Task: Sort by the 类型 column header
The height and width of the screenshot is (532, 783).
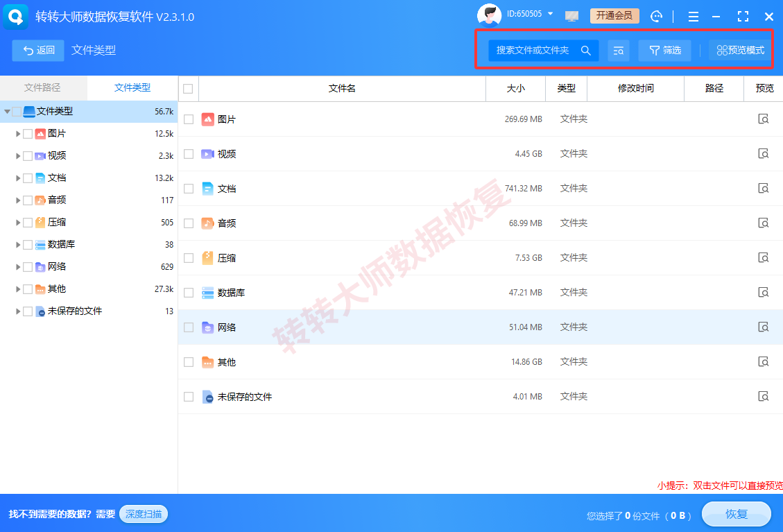Action: 567,89
